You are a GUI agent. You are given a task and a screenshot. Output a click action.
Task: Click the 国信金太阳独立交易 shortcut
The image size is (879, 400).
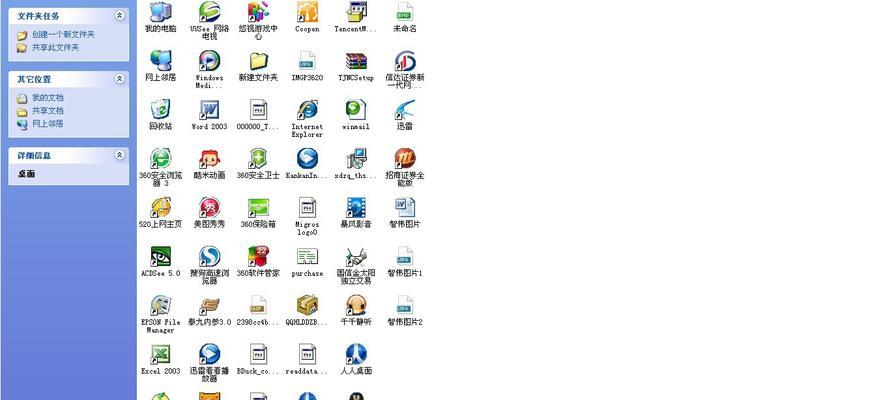coord(355,256)
